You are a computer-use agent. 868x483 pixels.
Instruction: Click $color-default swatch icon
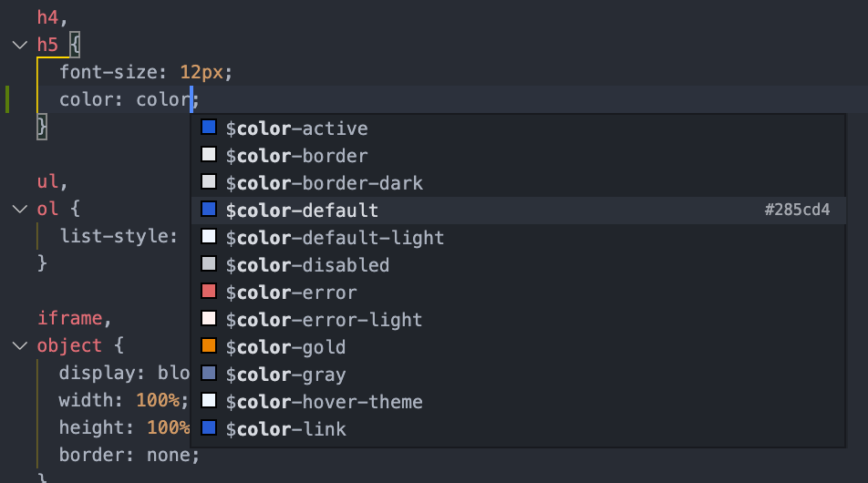[x=209, y=210]
